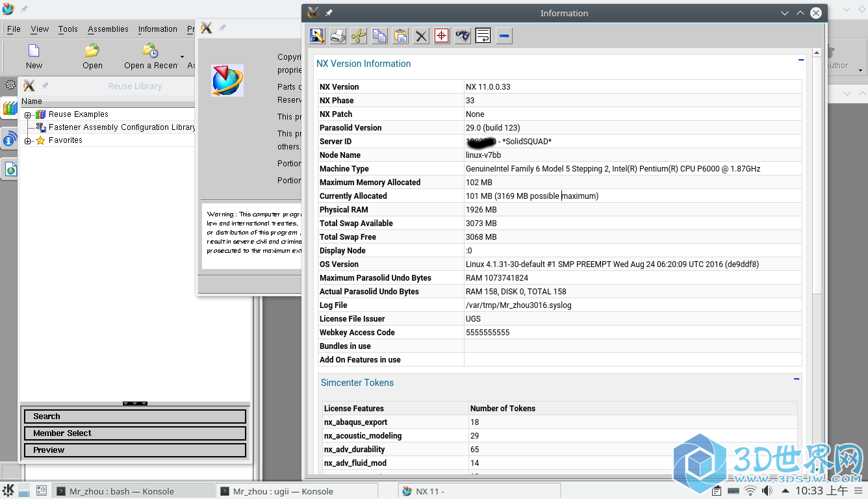Expand the Search section
868x499 pixels.
click(135, 416)
